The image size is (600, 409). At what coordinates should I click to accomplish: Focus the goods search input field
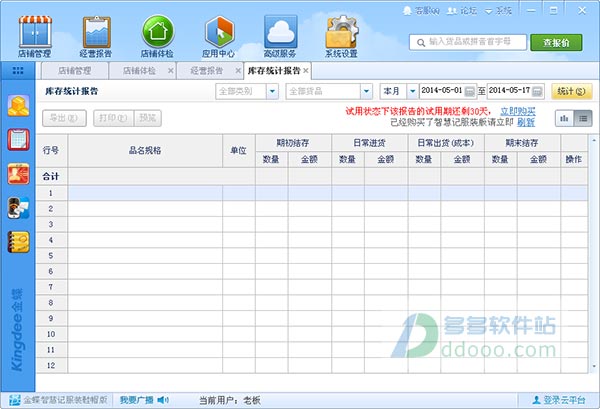click(x=468, y=42)
